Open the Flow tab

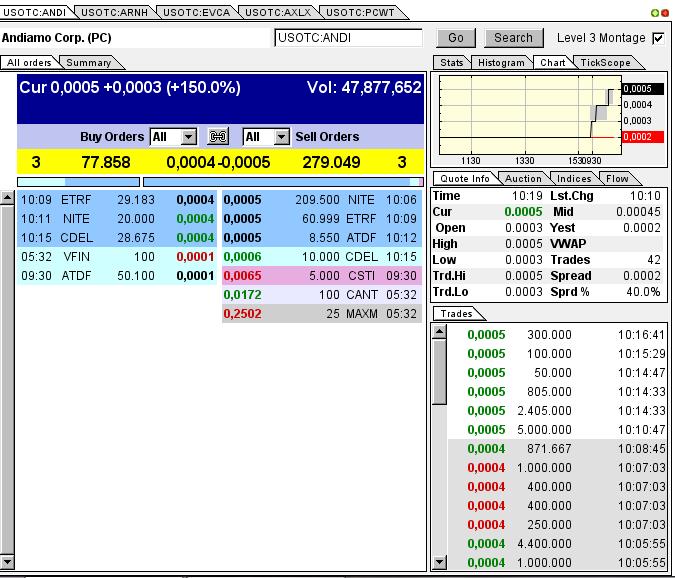(x=617, y=179)
